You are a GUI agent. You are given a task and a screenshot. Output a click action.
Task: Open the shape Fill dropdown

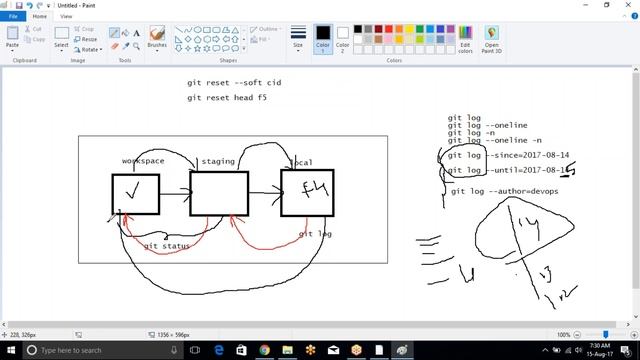tap(260, 39)
